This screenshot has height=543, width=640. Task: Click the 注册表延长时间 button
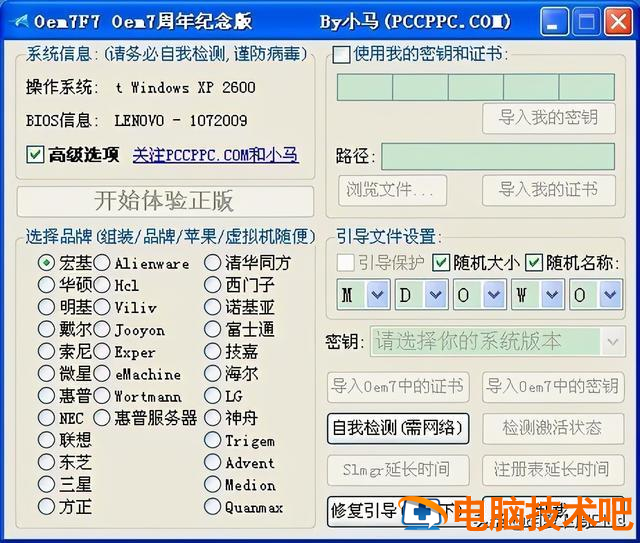point(553,470)
